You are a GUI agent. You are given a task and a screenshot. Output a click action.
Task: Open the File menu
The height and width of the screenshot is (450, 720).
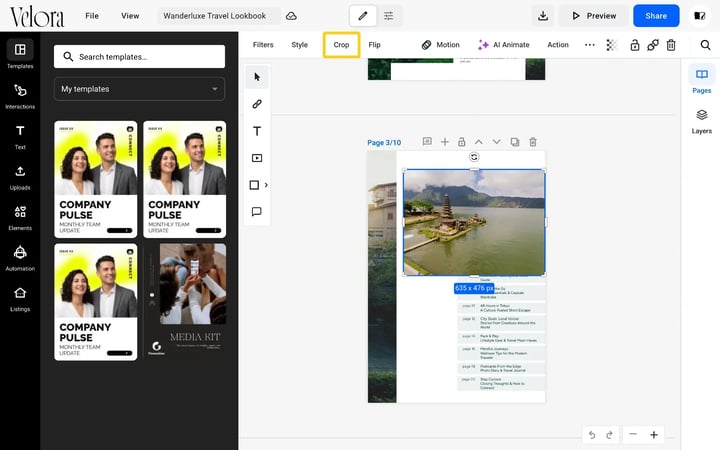92,16
